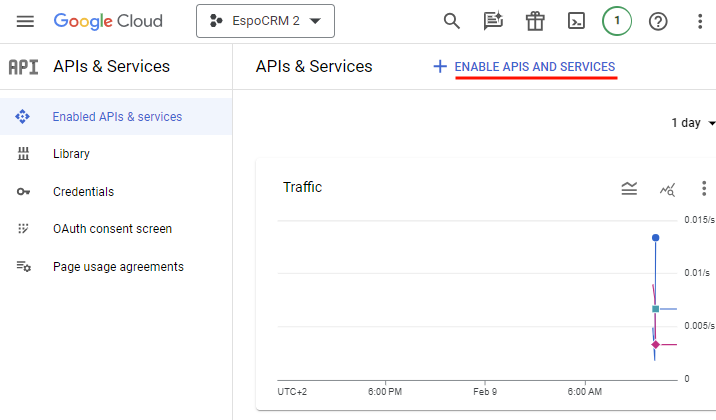The image size is (716, 420).
Task: Open the Gemini AI chat icon
Action: click(x=493, y=21)
